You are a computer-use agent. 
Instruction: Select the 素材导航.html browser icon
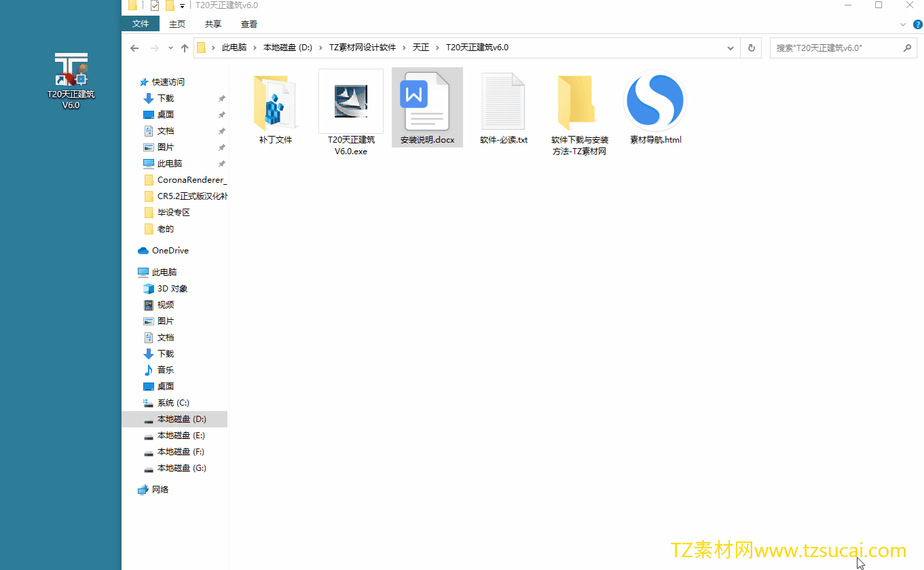tap(655, 101)
